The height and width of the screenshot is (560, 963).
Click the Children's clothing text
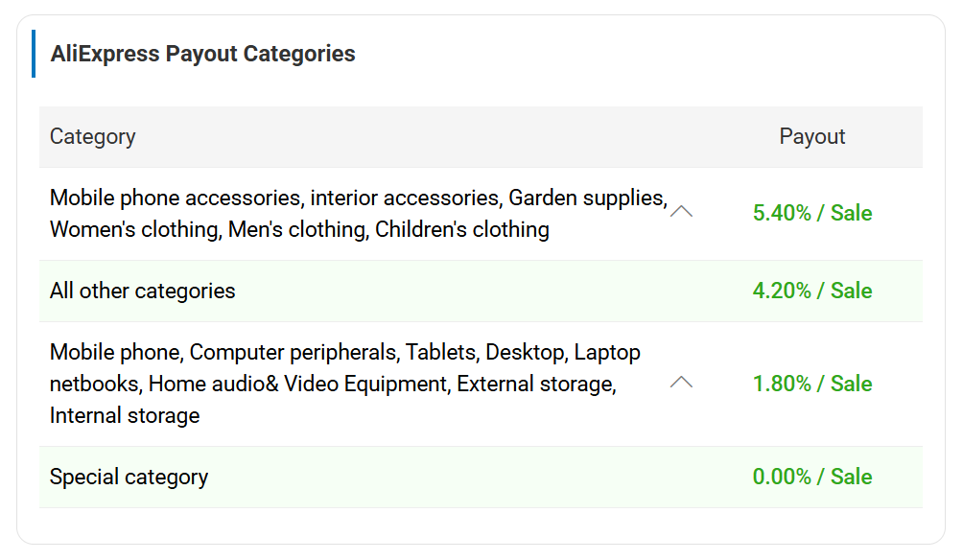tap(461, 229)
